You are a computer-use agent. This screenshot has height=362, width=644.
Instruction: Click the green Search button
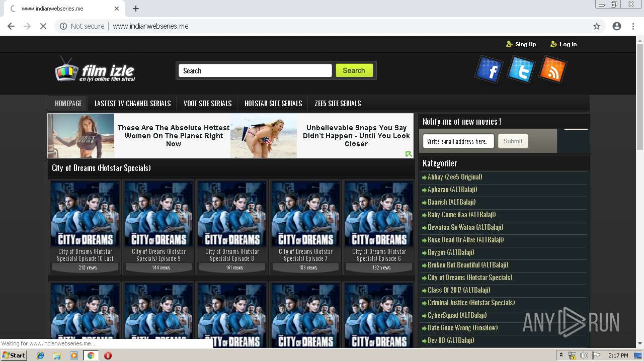tap(354, 70)
